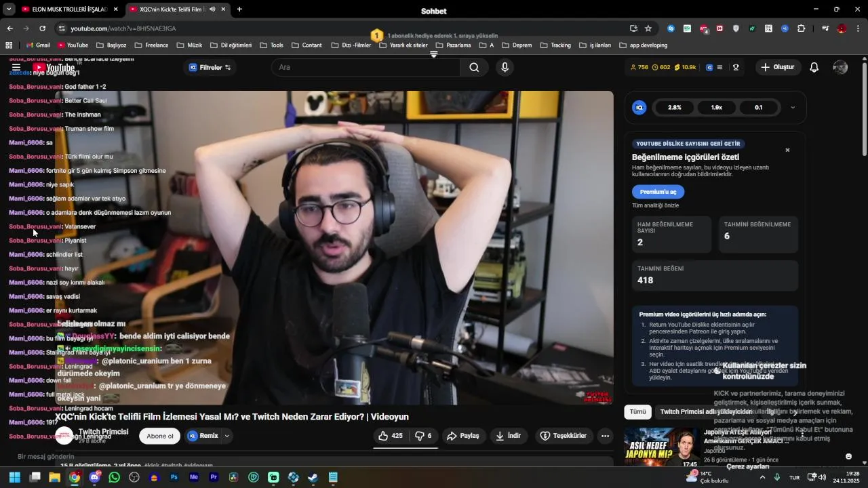Open Premiere Pro from the taskbar
The image size is (868, 488).
coord(214,477)
